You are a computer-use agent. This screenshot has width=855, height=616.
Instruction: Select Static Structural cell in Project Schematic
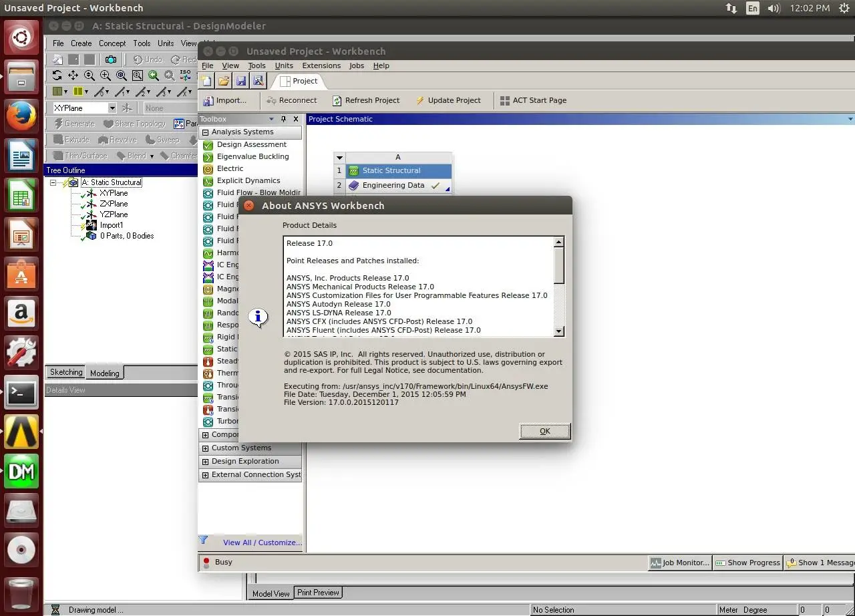(398, 170)
